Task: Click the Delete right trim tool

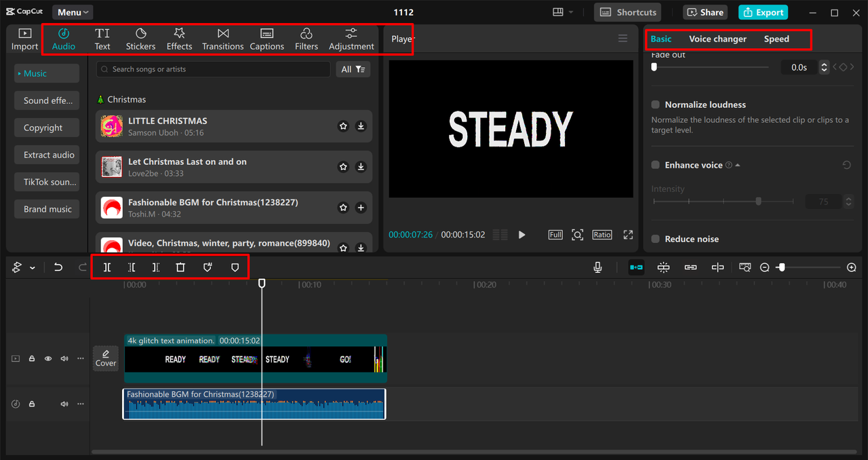Action: tap(156, 267)
